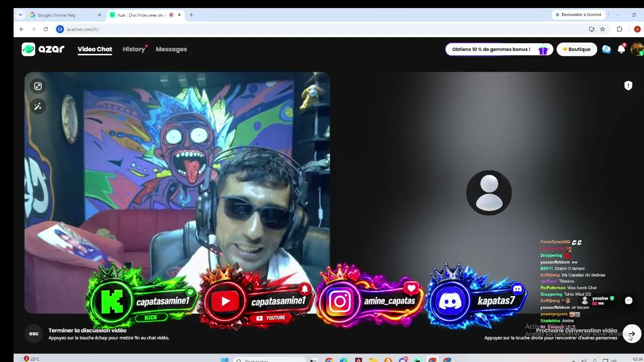
Task: Click the Terminer la discussion vidéo label
Action: 88,330
